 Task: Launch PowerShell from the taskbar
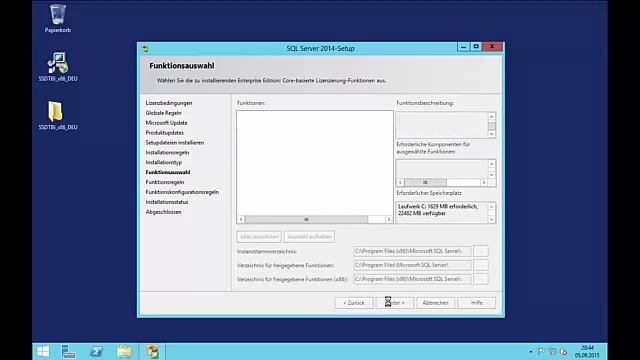[96, 351]
